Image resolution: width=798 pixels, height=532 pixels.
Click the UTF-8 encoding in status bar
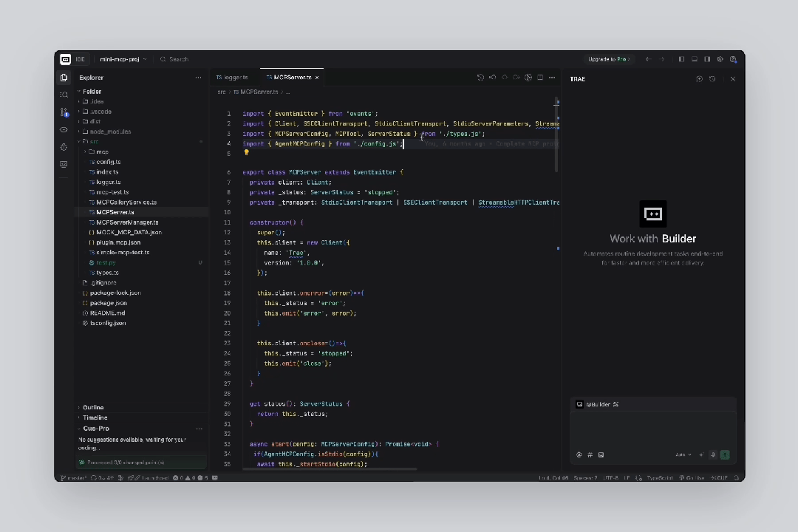click(x=611, y=478)
